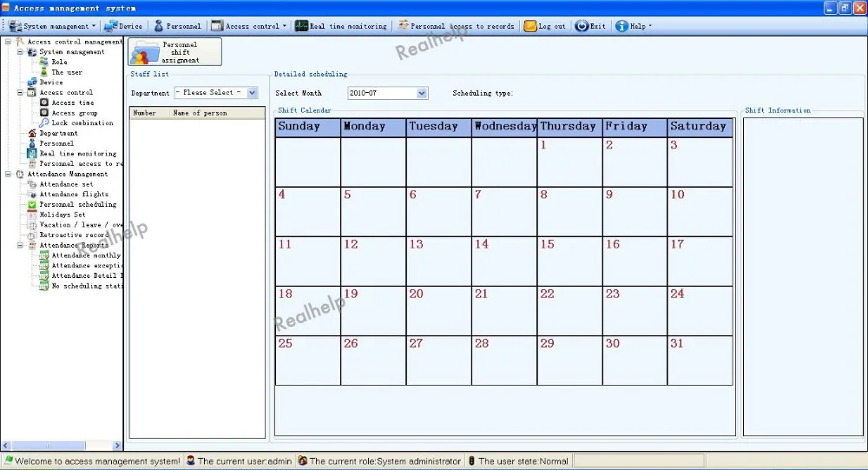Click the Personnel shift assignment button
The image size is (868, 470).
175,51
